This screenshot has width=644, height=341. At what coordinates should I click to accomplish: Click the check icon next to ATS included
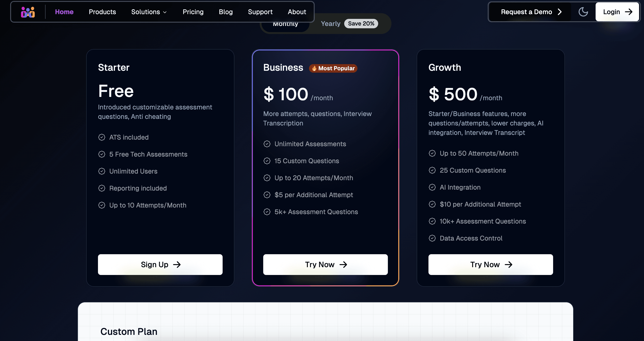point(102,137)
